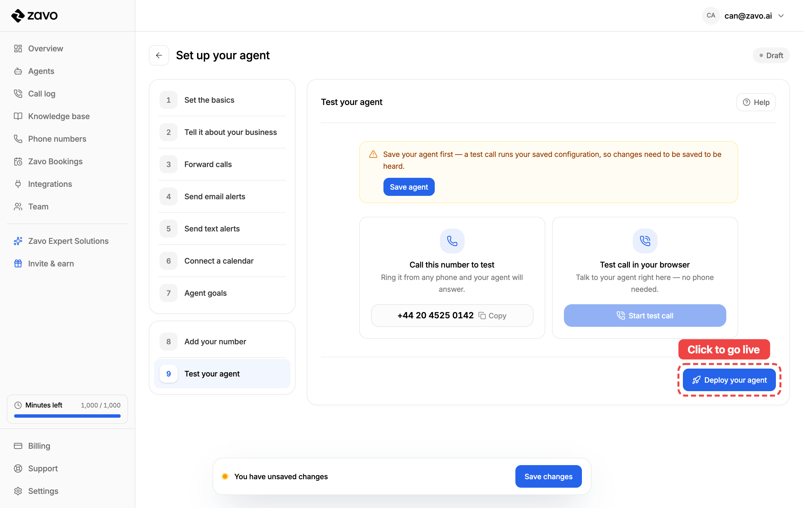Click the Billing card icon
This screenshot has width=812, height=508.
click(18, 446)
